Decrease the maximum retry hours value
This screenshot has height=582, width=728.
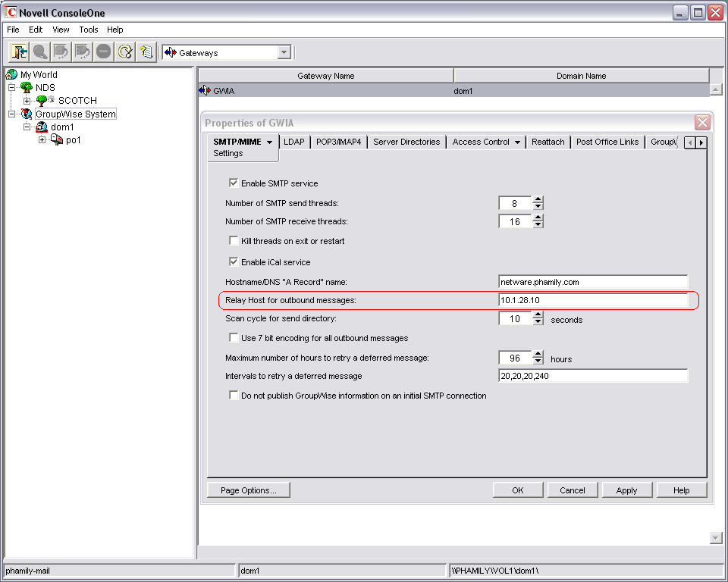tap(538, 361)
